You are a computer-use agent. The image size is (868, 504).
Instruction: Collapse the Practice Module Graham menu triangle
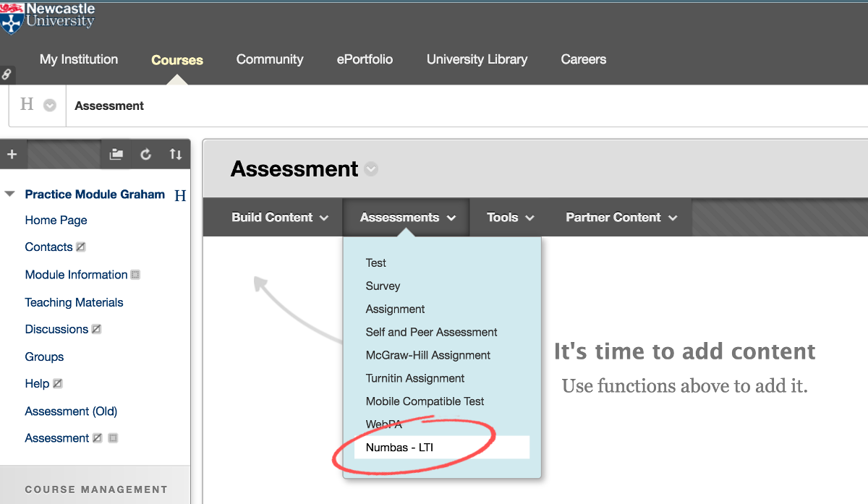(9, 195)
